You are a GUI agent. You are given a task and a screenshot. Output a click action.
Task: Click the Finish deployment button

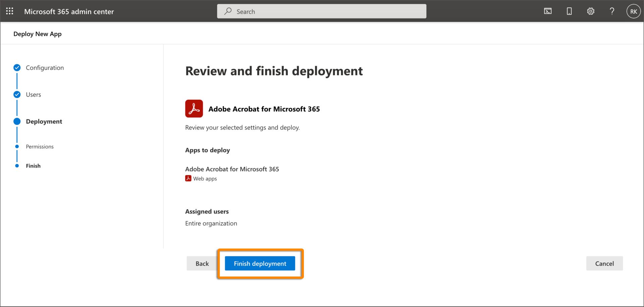coord(260,264)
